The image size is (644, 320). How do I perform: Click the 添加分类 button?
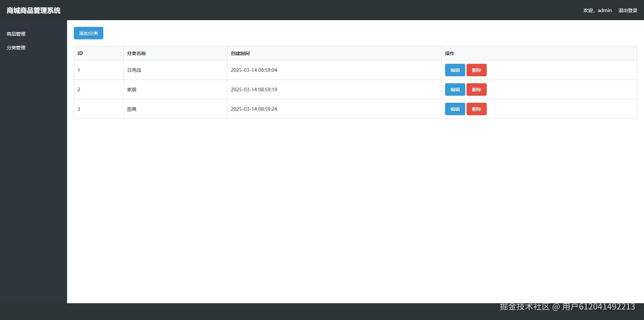point(89,33)
